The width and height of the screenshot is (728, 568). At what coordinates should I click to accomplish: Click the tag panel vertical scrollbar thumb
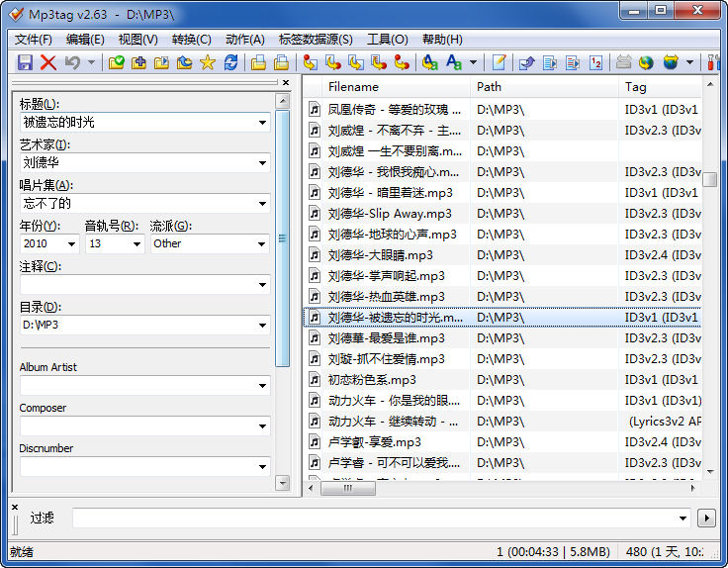coord(282,238)
